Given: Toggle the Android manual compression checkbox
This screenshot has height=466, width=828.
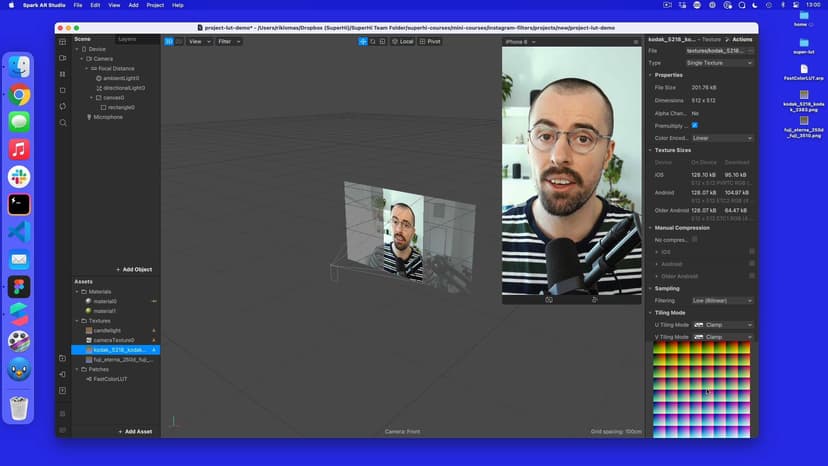Looking at the screenshot, I should coord(752,264).
